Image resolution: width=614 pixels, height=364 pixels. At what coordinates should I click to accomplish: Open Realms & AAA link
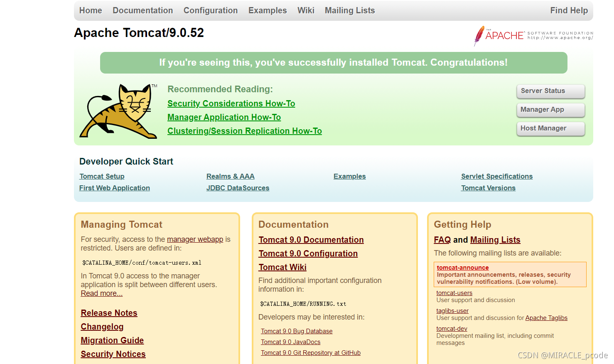(x=230, y=176)
